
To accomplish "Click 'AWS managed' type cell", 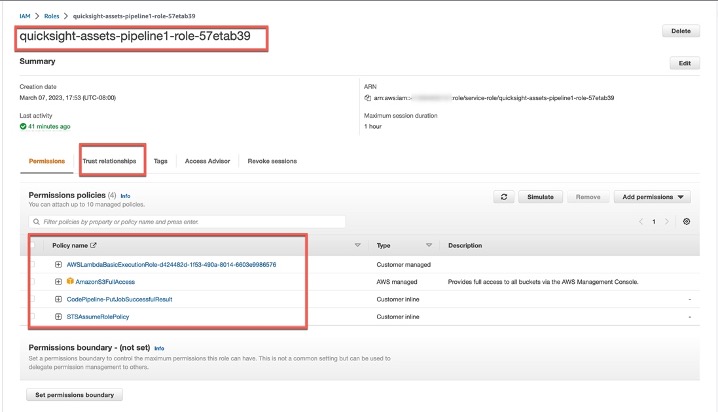I will (x=397, y=282).
